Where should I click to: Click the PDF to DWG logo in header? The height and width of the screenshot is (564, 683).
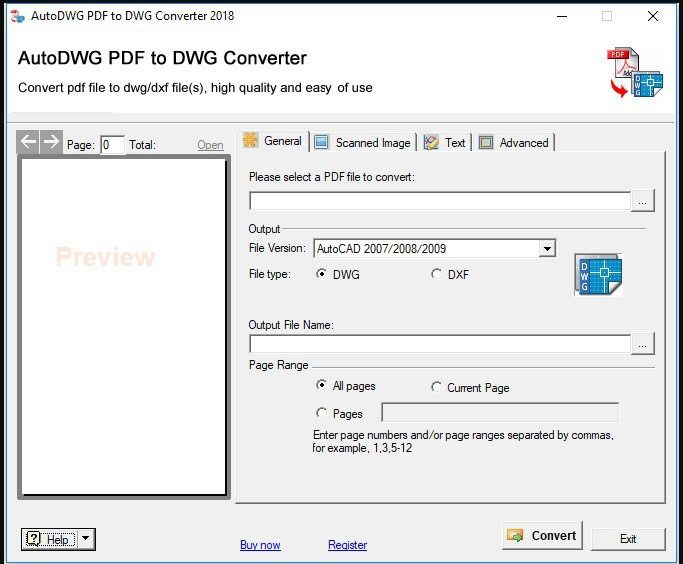pyautogui.click(x=635, y=72)
